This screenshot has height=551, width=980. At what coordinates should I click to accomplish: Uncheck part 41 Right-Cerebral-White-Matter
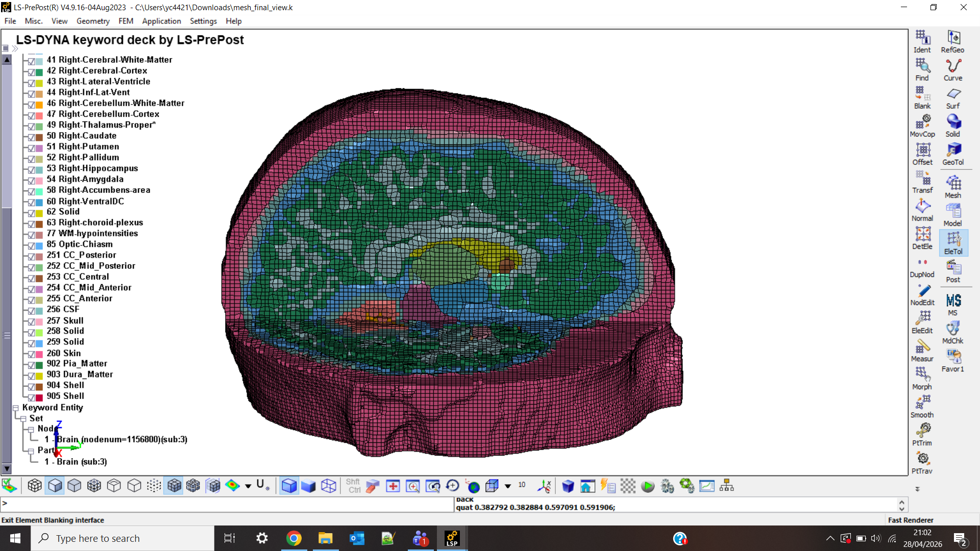coord(32,61)
